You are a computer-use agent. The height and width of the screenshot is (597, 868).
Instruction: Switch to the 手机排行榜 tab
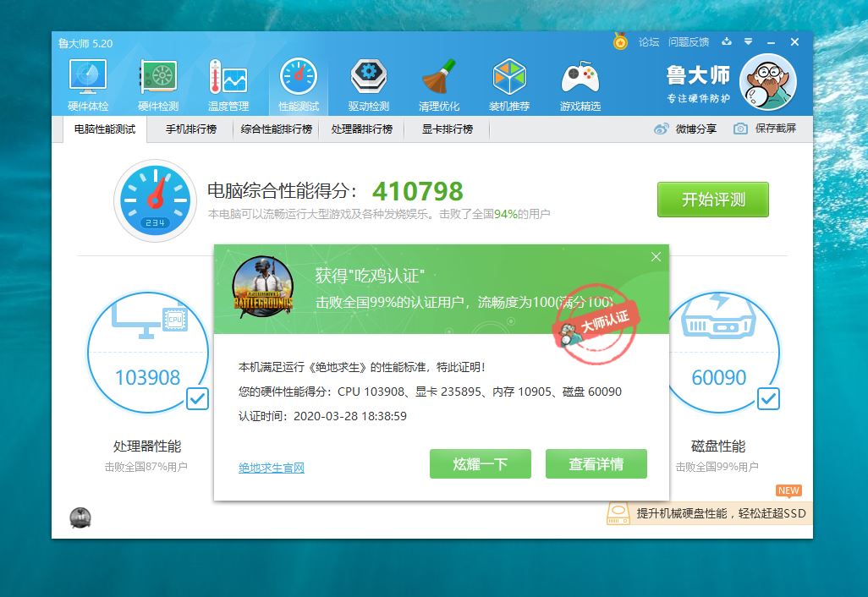191,129
